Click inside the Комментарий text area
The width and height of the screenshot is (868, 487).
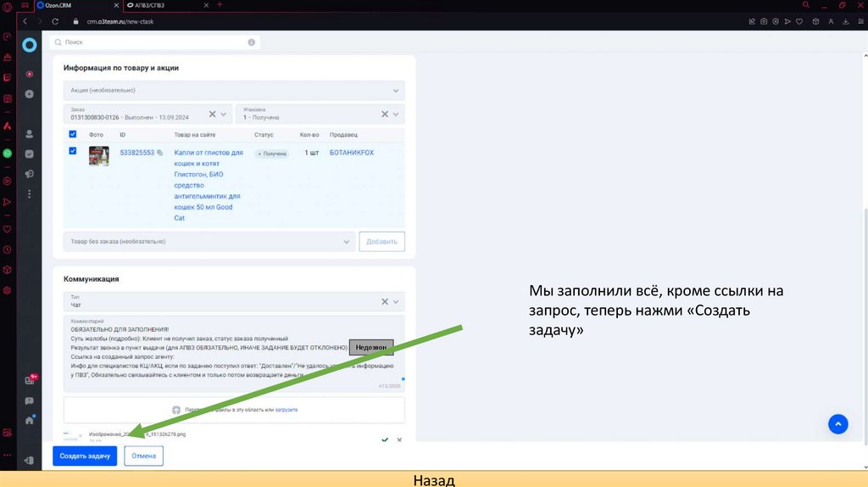[234, 354]
